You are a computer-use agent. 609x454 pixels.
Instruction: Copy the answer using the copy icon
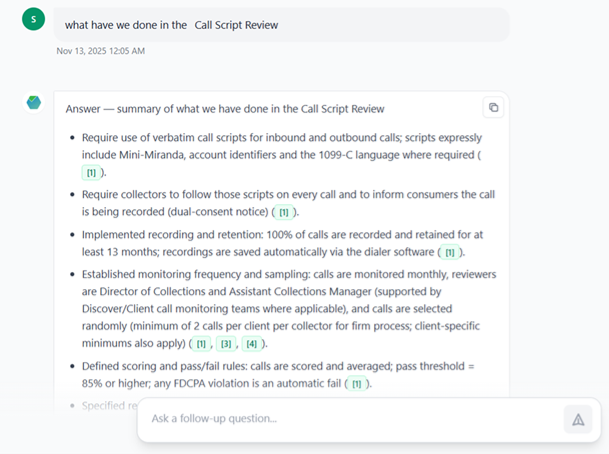(492, 108)
